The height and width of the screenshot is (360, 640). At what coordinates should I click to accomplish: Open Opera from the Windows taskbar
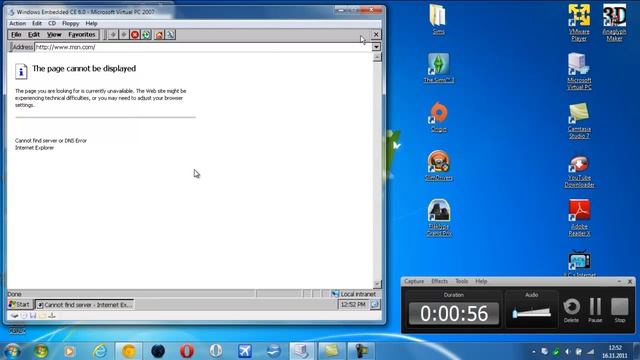point(187,351)
